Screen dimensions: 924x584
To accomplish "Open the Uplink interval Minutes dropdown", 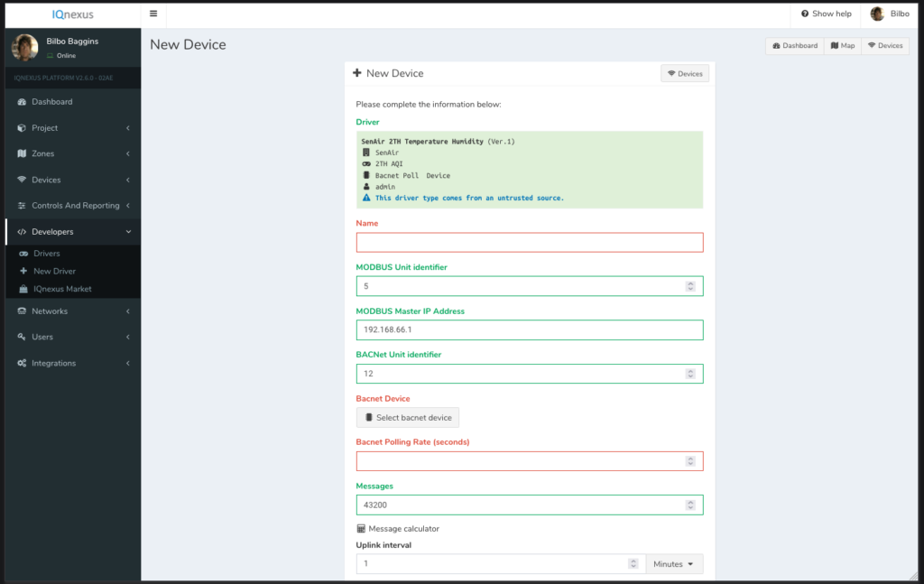I will point(673,563).
